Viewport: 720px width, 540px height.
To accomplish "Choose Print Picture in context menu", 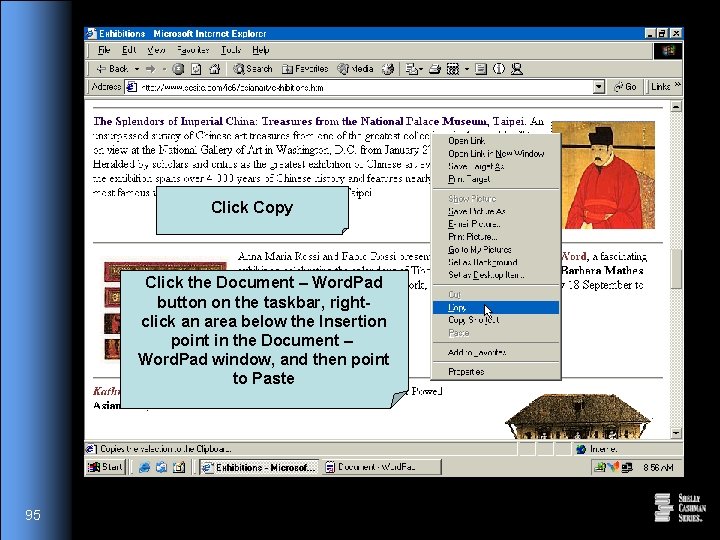I will coord(496,237).
